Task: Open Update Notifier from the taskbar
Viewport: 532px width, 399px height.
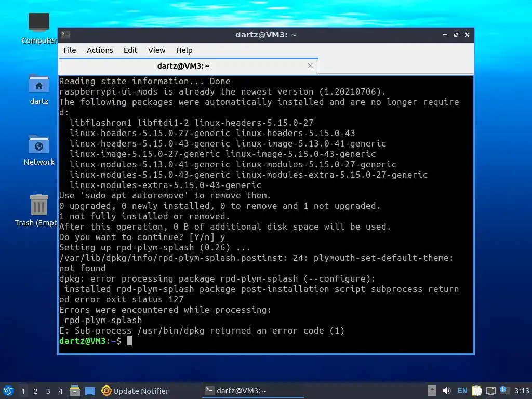Action: tap(135, 391)
